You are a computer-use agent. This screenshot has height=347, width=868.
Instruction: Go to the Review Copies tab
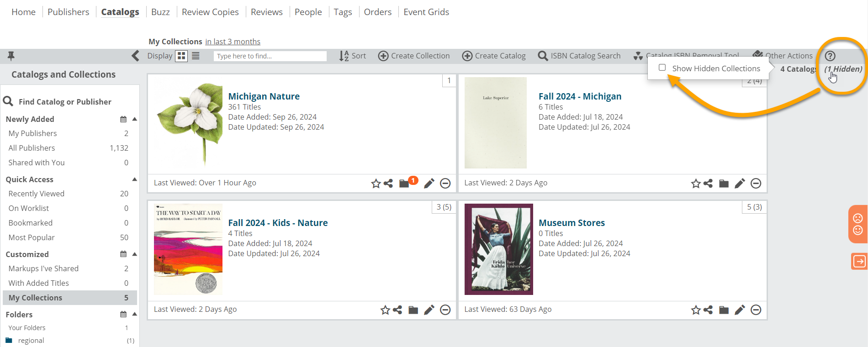click(210, 12)
